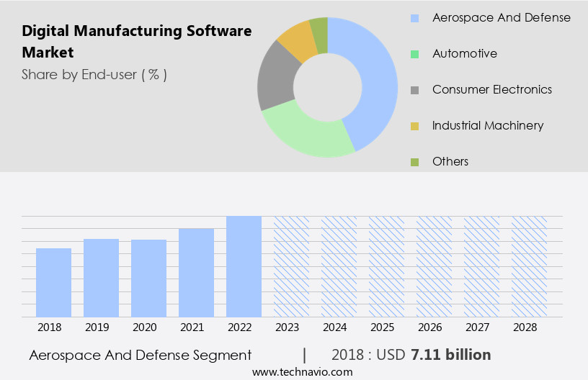Click the solid 2022 bar
Screen dimensions: 588x380
coord(244,266)
